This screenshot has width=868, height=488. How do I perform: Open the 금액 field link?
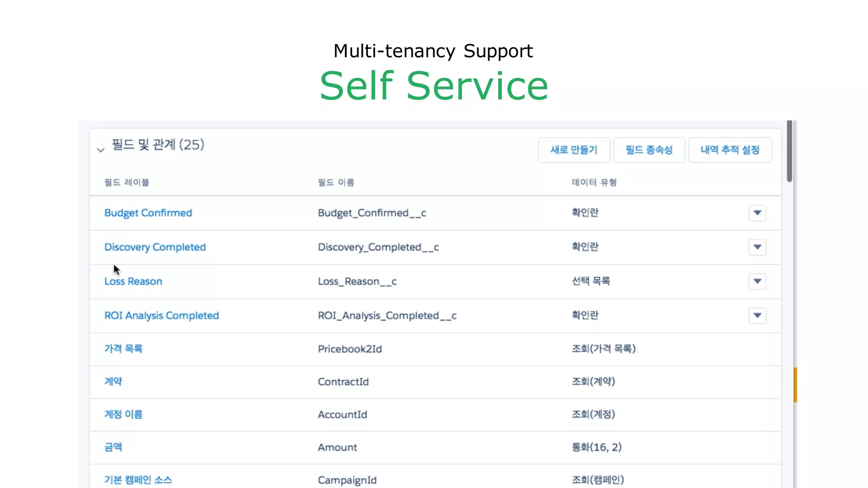[113, 447]
